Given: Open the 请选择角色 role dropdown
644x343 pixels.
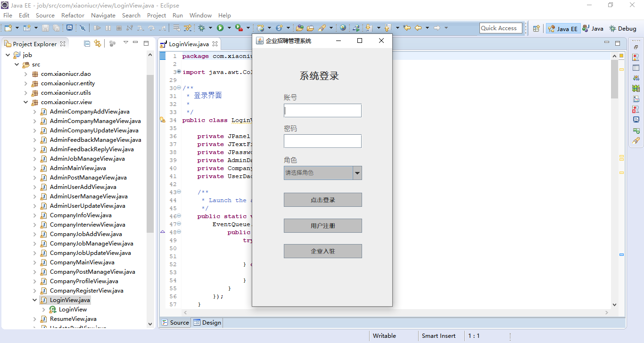Looking at the screenshot, I should [322, 173].
